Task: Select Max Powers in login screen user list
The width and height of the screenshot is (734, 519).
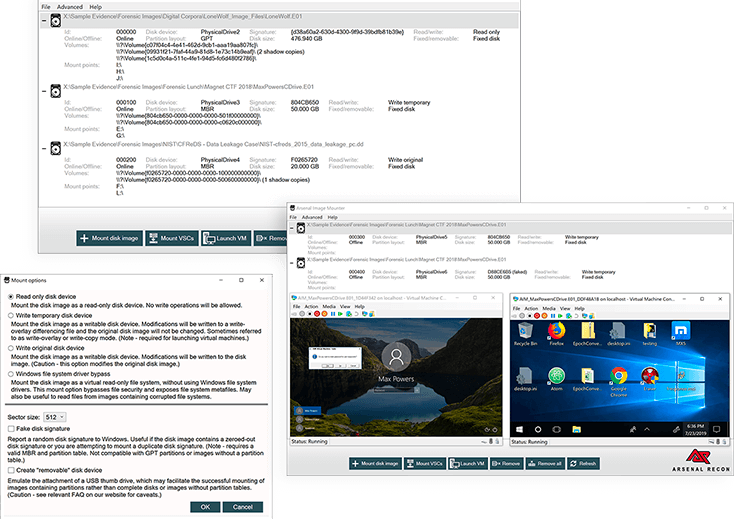Action: [308, 410]
